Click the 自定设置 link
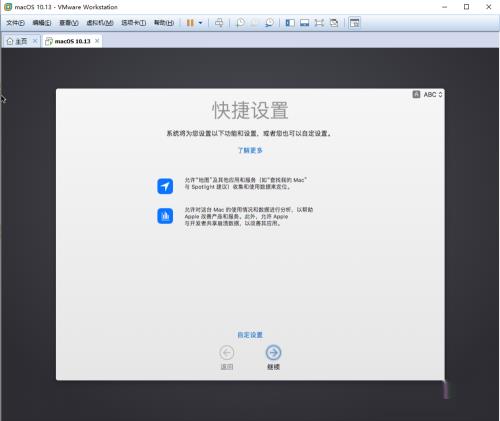The width and height of the screenshot is (500, 421). coord(250,335)
